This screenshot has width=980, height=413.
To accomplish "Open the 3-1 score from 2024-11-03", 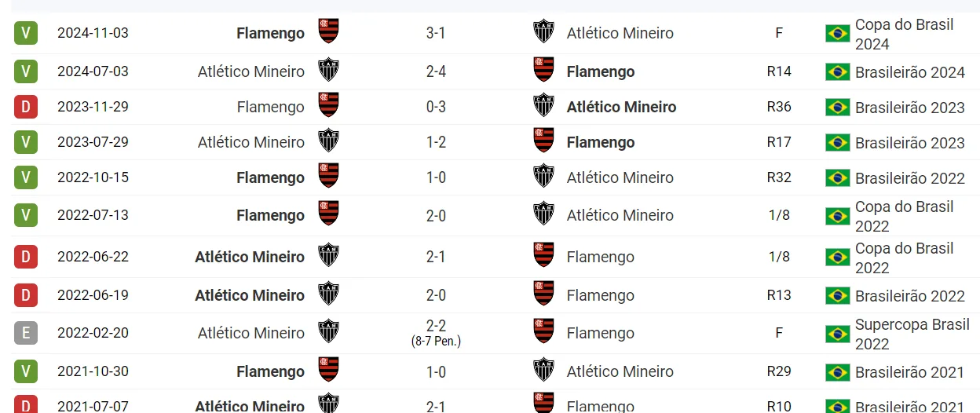I will point(436,33).
